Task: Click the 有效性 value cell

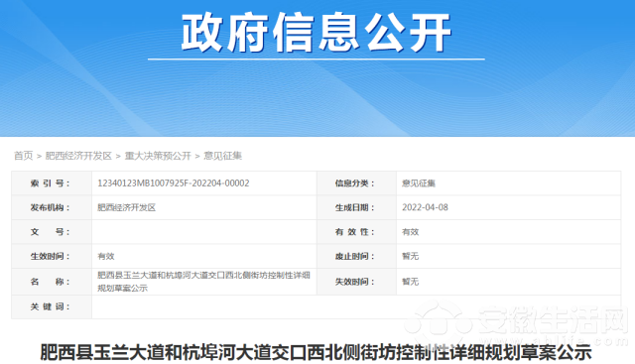Action: (509, 232)
